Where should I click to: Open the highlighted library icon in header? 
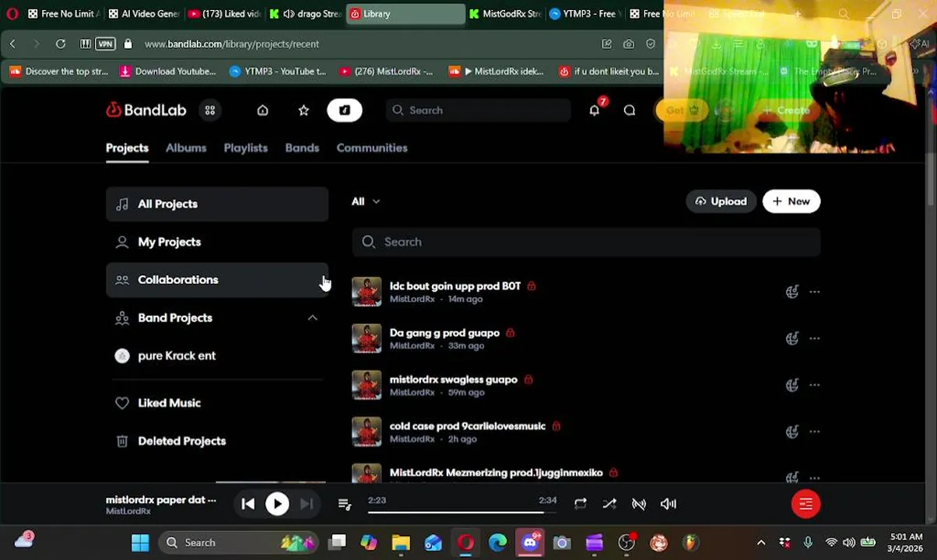point(345,110)
